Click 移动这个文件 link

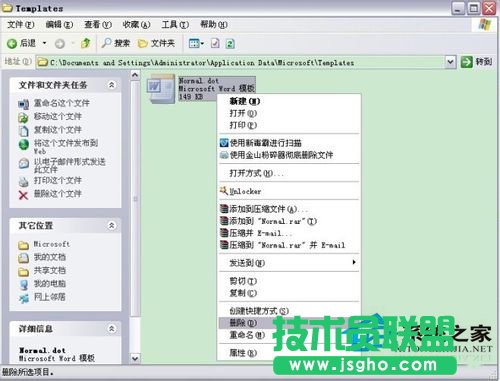(x=58, y=116)
